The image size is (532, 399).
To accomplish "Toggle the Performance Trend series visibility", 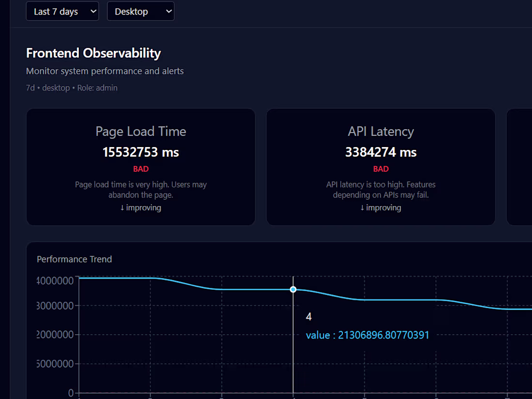I will click(x=74, y=259).
